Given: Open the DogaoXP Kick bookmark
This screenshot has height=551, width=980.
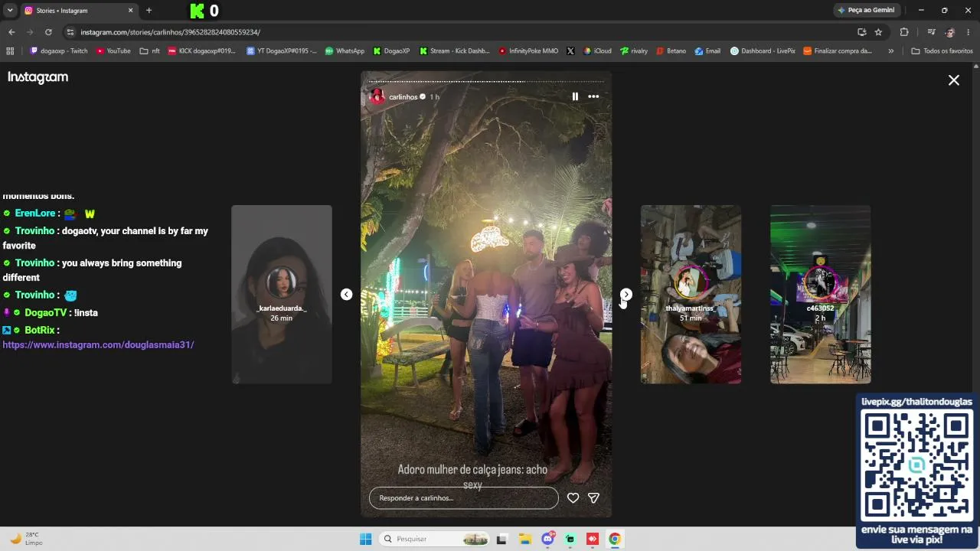Looking at the screenshot, I should [392, 51].
